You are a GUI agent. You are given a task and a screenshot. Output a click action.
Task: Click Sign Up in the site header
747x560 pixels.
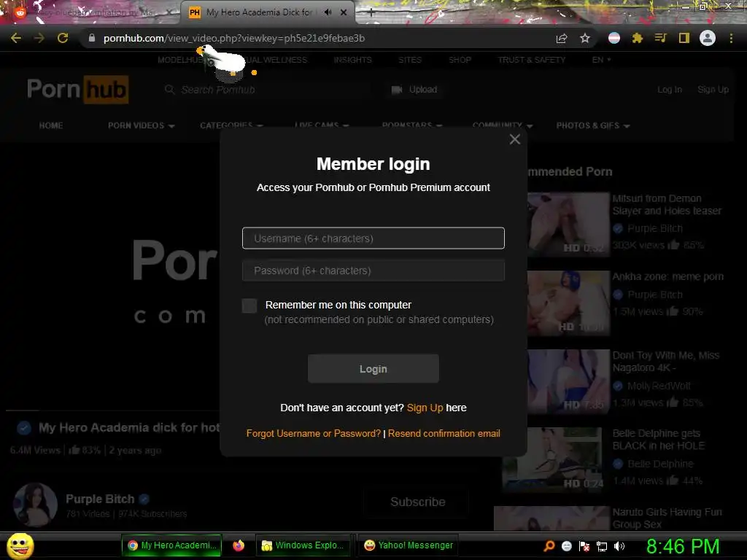[713, 90]
